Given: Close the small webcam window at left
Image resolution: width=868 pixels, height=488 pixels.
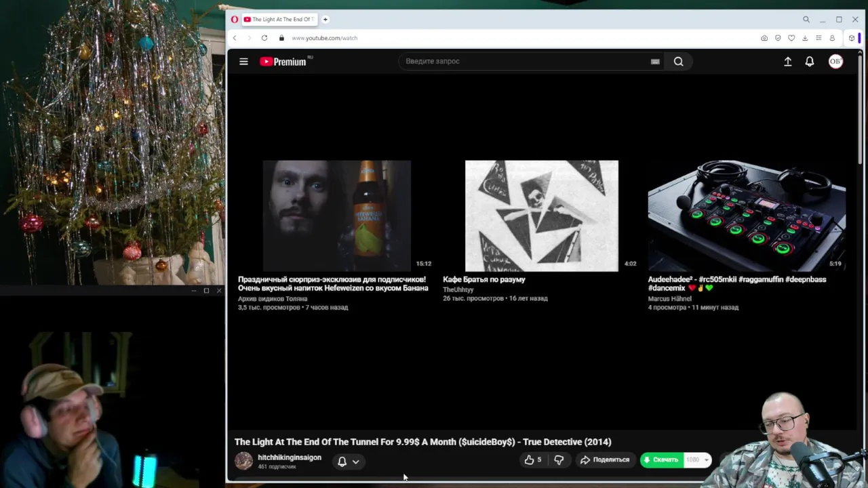Looking at the screenshot, I should click(219, 291).
